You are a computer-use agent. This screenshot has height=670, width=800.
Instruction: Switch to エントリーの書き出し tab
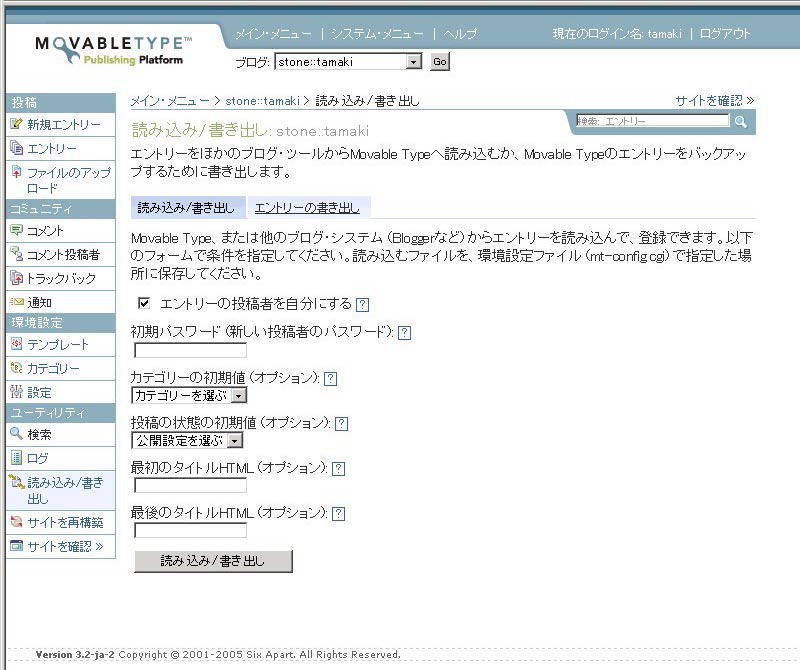[307, 208]
